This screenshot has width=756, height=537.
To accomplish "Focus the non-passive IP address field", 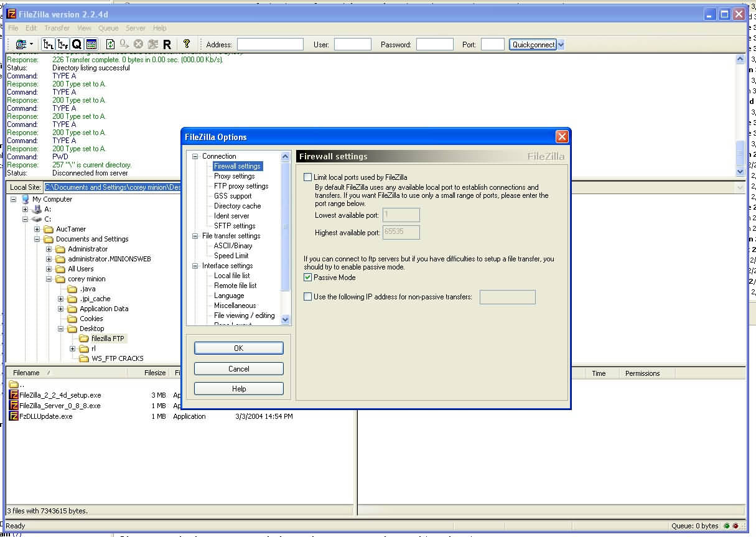I will 508,297.
